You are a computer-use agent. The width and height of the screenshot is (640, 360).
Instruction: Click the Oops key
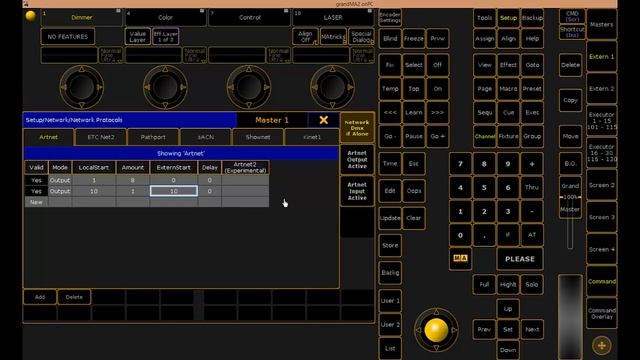point(413,191)
